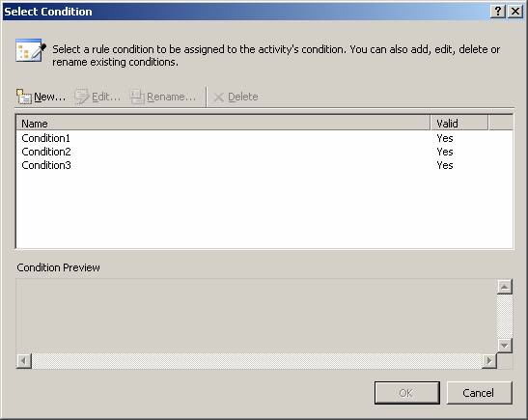Click the Delete toolbar label
The width and height of the screenshot is (528, 420).
pyautogui.click(x=243, y=97)
